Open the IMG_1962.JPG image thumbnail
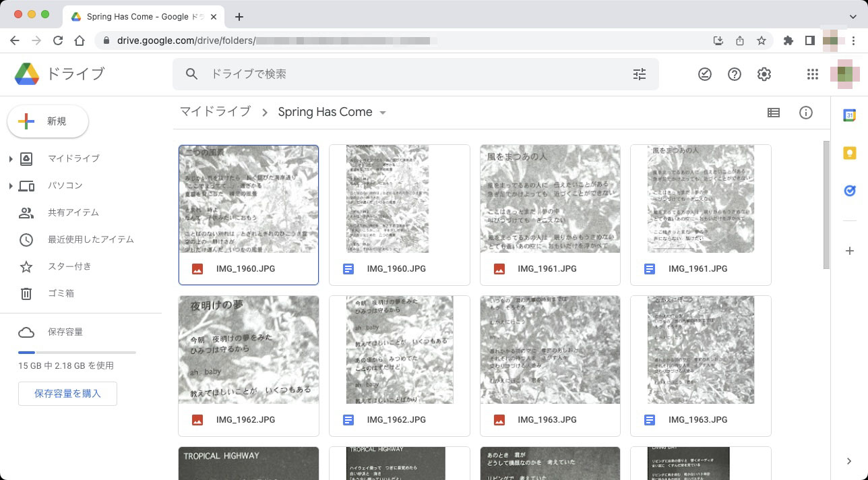This screenshot has width=868, height=480. pos(248,349)
